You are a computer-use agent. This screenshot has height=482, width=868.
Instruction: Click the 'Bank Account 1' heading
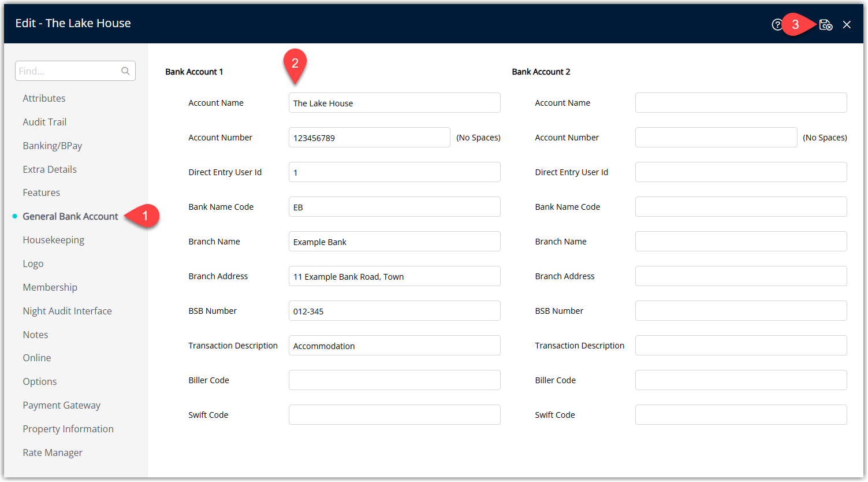(x=194, y=72)
